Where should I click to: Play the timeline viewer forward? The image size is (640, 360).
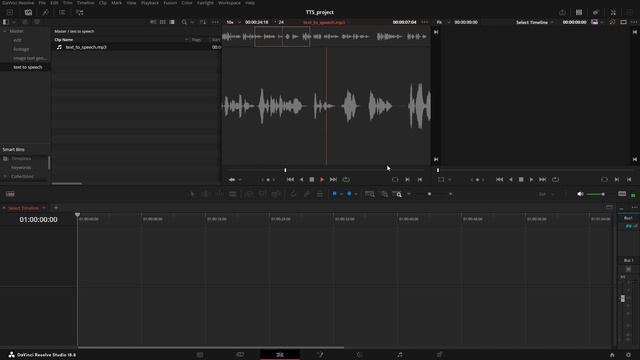click(531, 180)
